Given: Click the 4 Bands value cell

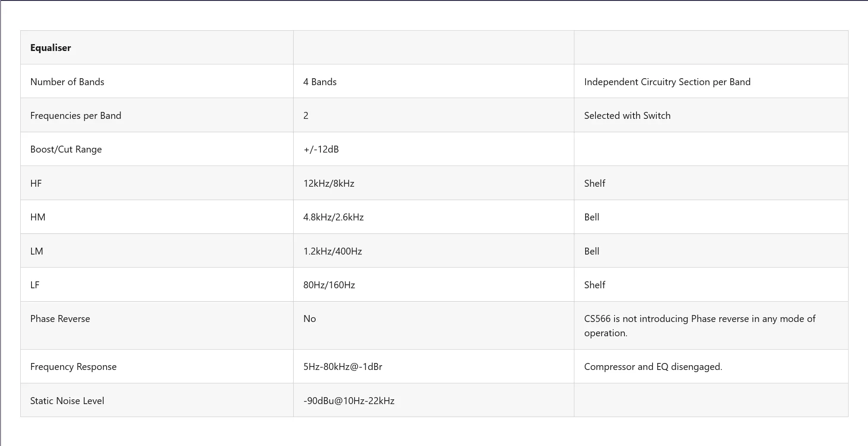Looking at the screenshot, I should [320, 82].
